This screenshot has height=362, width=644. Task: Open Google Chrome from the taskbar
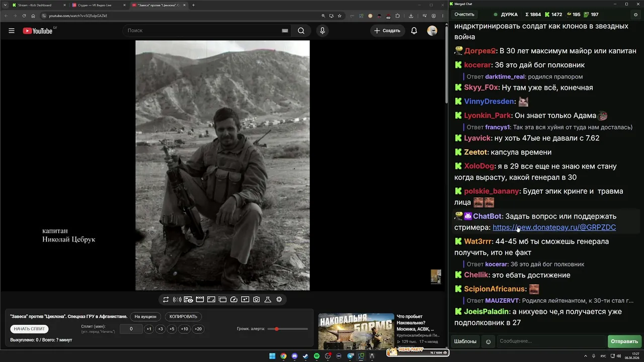click(x=283, y=356)
